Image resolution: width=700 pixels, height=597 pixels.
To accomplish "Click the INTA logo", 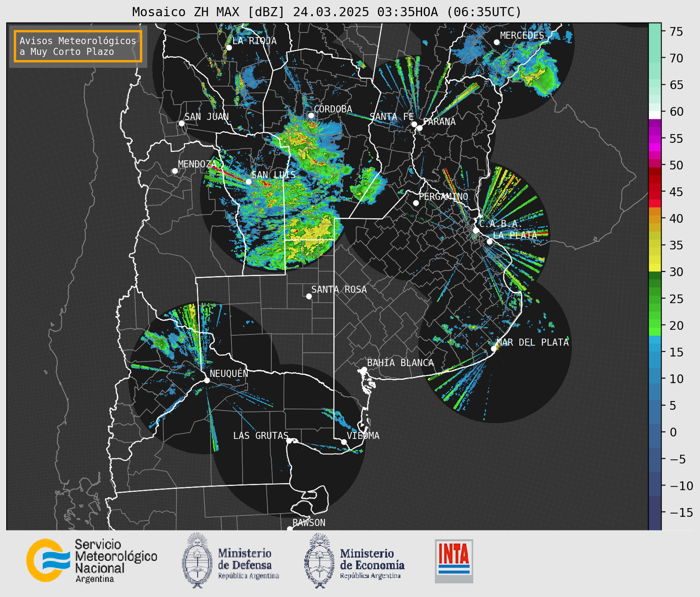I will pyautogui.click(x=454, y=561).
